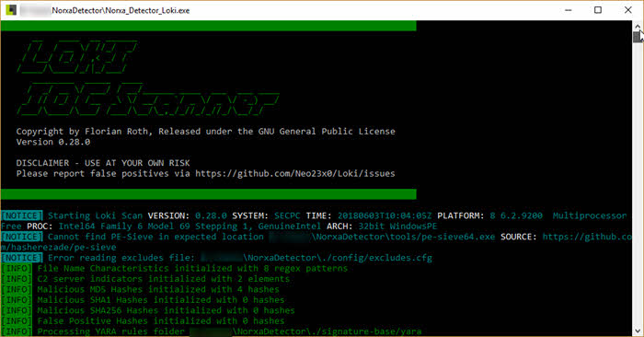Click the PLATFORM value '8 6.2.9200'
This screenshot has width=644, height=337.
[x=516, y=215]
